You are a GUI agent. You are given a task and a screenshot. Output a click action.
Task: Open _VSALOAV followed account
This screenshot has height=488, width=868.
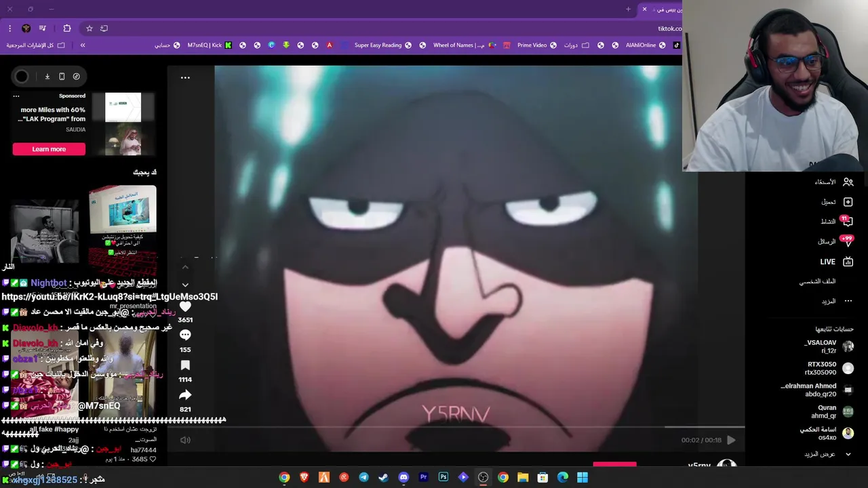click(x=829, y=346)
